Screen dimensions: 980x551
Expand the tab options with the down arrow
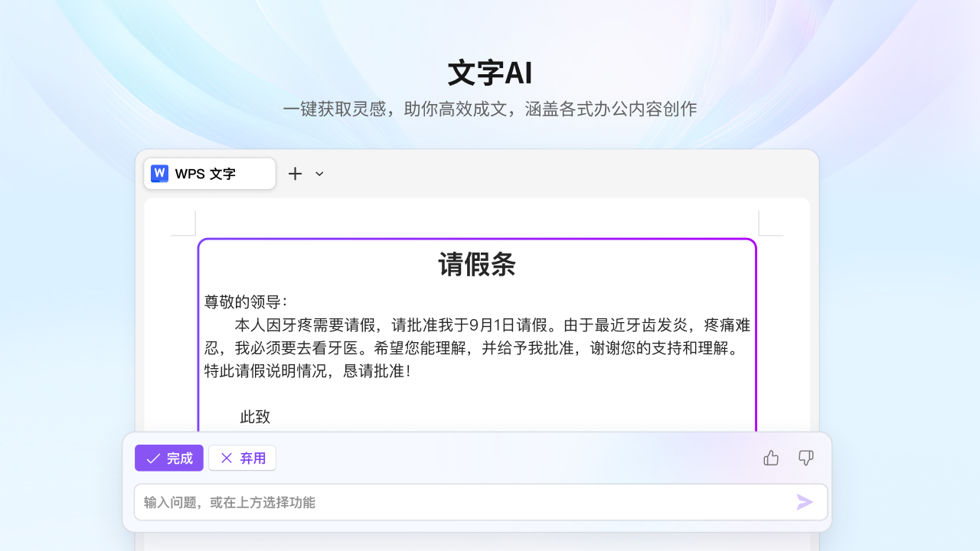click(x=319, y=174)
